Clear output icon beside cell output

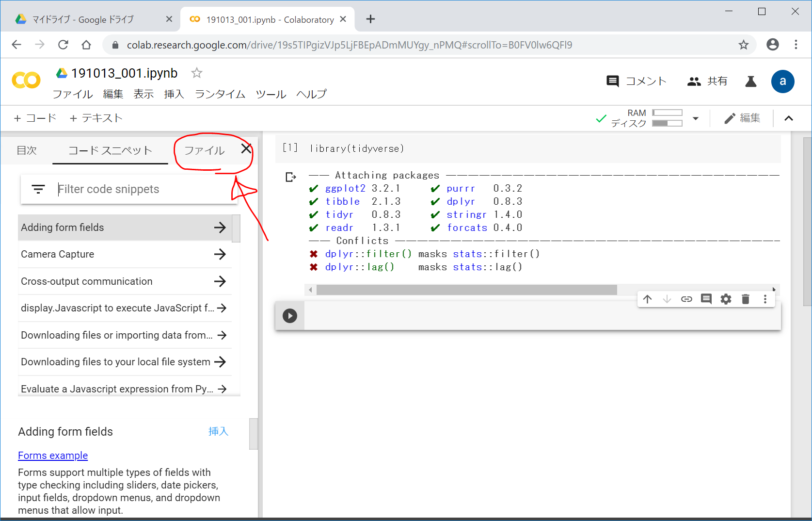click(x=290, y=177)
